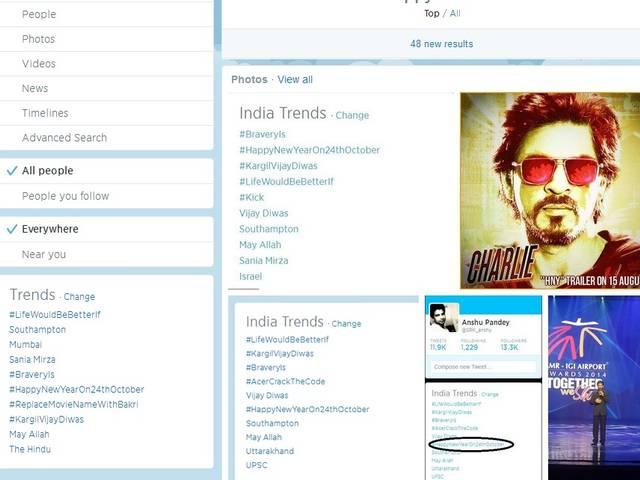Viewport: 640px width, 480px height.
Task: Open the Timelines filter
Action: [x=107, y=113]
